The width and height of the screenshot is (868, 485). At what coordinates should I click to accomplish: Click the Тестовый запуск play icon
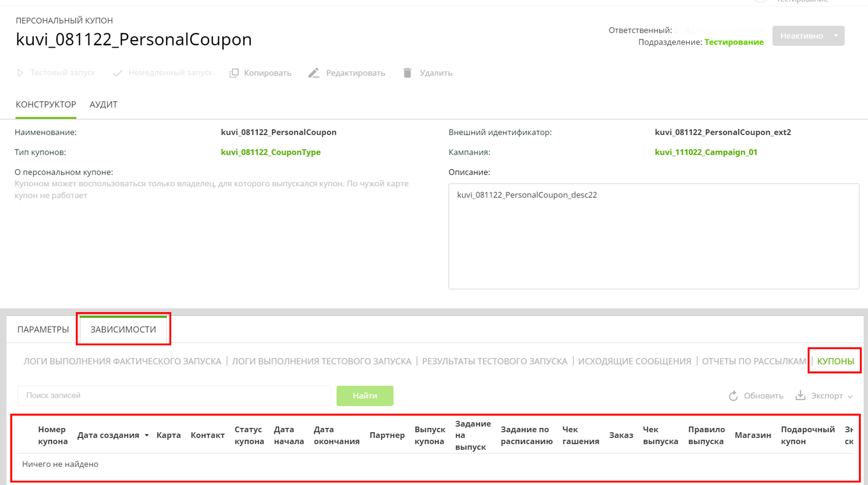pyautogui.click(x=20, y=73)
